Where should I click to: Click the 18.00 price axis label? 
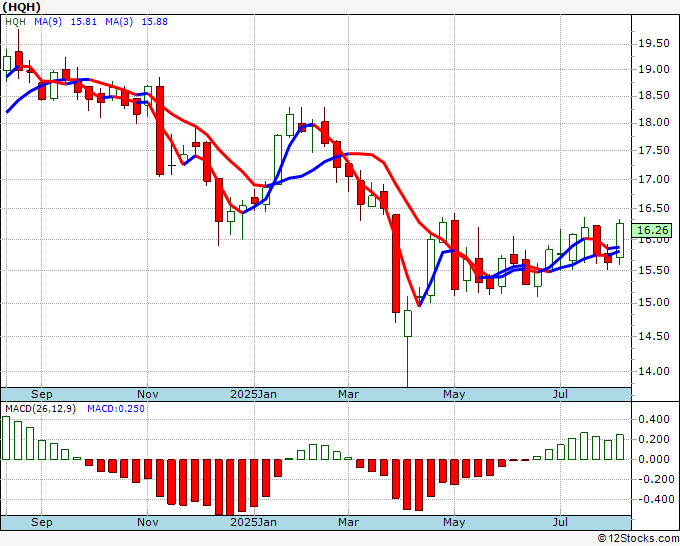pyautogui.click(x=654, y=123)
